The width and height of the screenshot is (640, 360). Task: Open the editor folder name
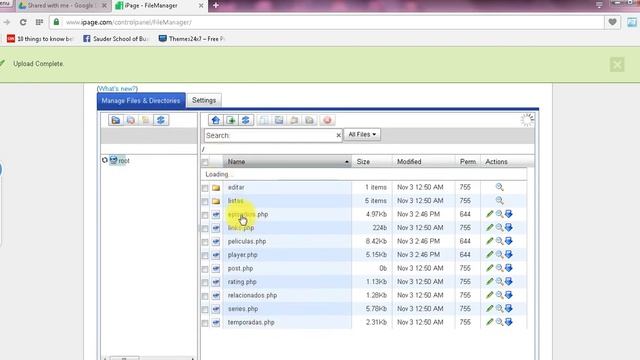pyautogui.click(x=236, y=187)
